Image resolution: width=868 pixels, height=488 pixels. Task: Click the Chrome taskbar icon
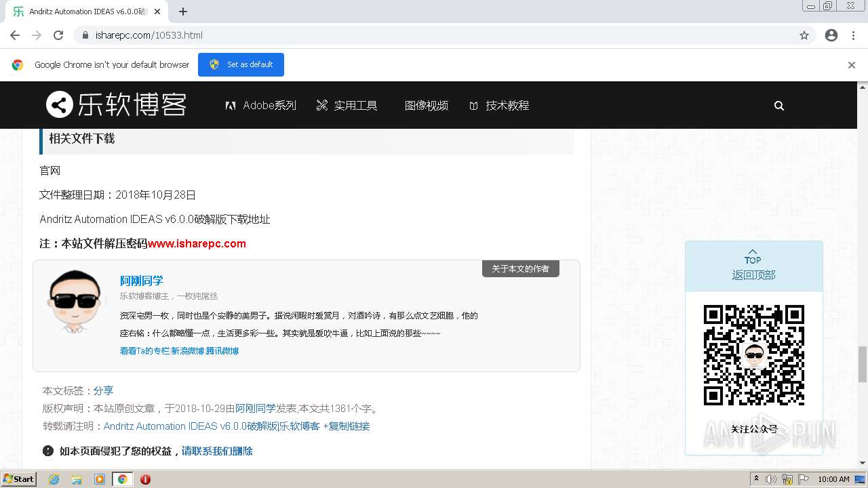122,479
